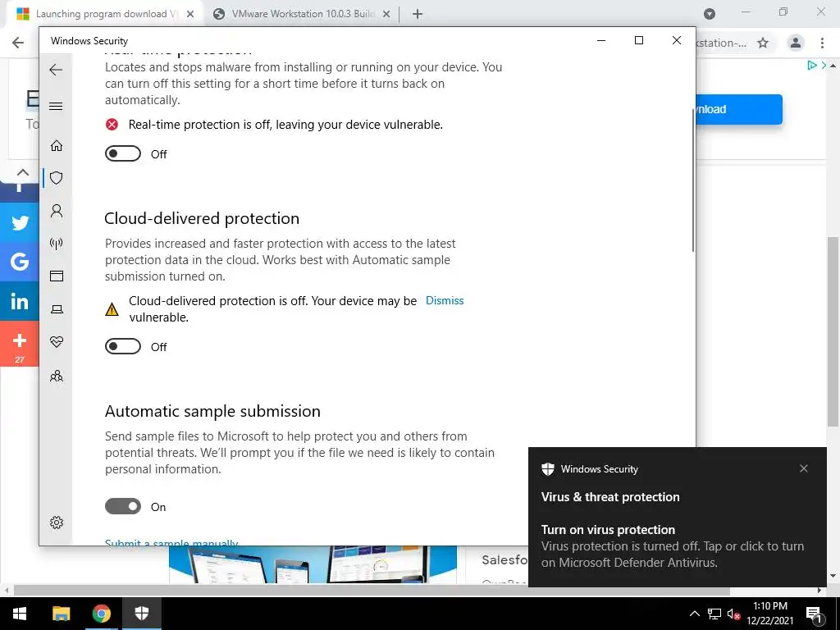Open the AdChoices icon on webpage
Image resolution: width=840 pixels, height=630 pixels.
click(812, 66)
